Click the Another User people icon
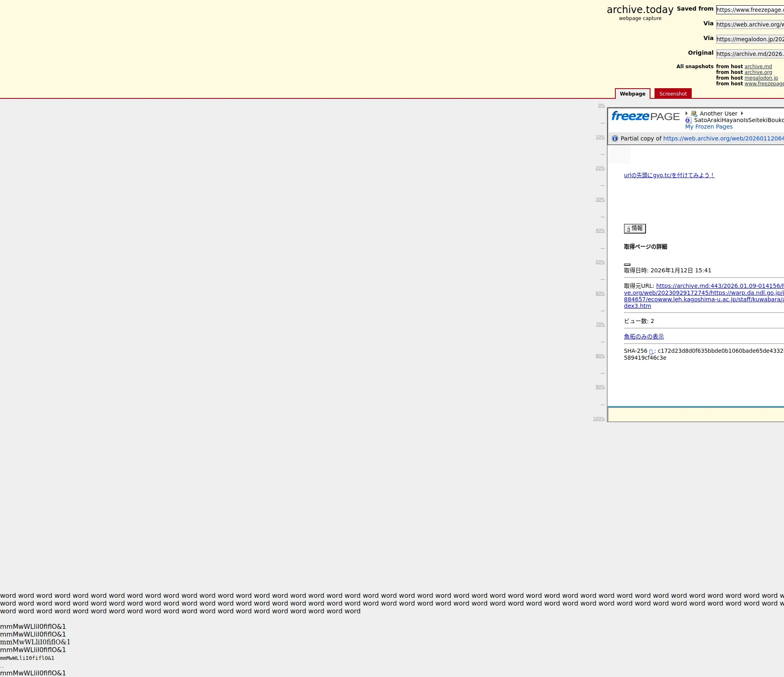Viewport: 784px width, 677px height. (694, 114)
